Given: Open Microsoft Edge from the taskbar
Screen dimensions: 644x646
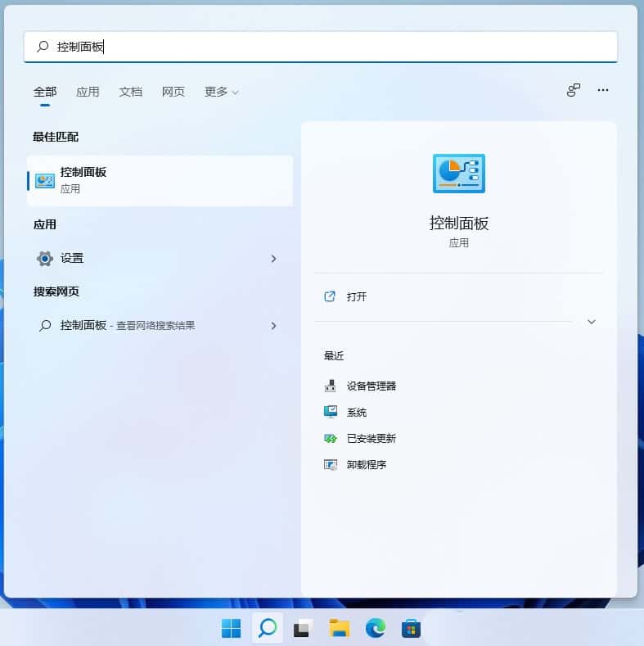Looking at the screenshot, I should coord(375,628).
